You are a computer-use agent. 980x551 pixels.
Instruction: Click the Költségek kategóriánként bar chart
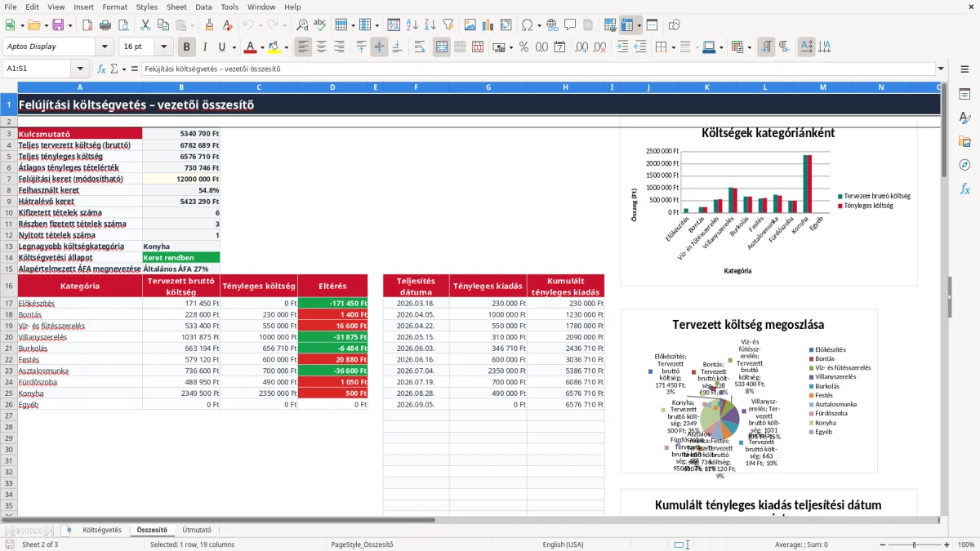768,202
